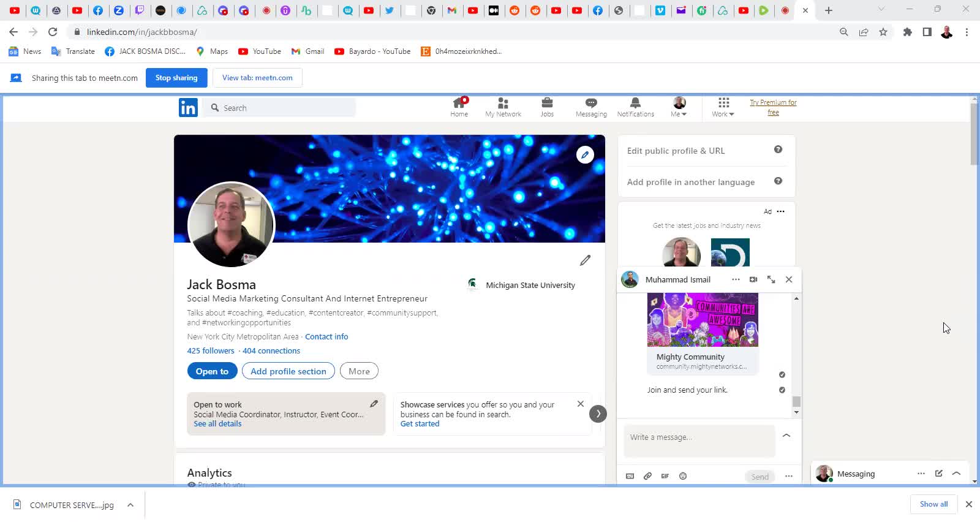Edit the Open to work card

tap(374, 404)
